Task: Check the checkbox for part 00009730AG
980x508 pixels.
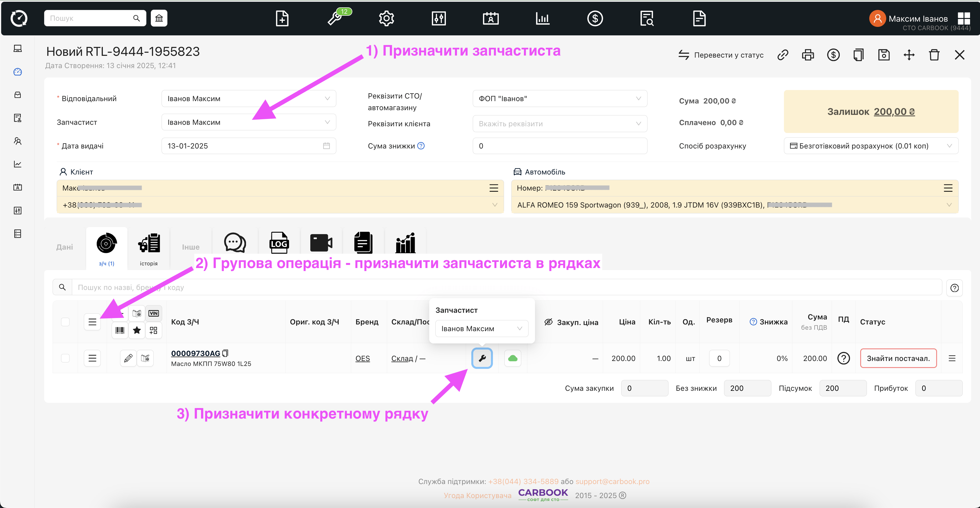Action: (65, 358)
